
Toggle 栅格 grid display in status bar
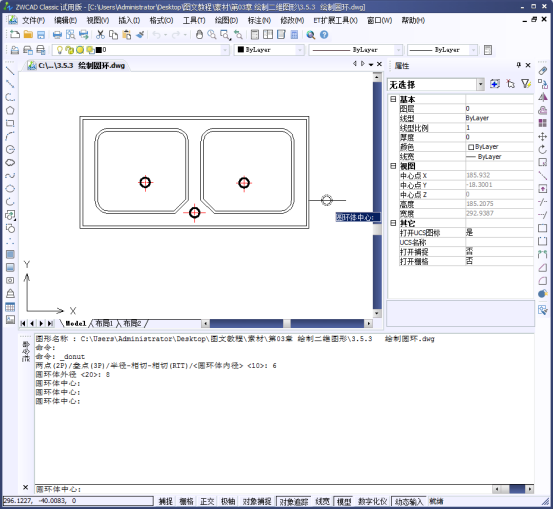[187, 501]
